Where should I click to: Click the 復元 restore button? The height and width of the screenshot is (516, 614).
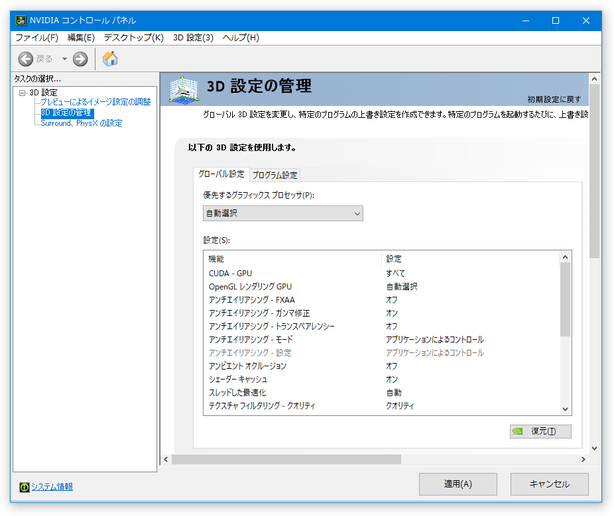pyautogui.click(x=540, y=431)
